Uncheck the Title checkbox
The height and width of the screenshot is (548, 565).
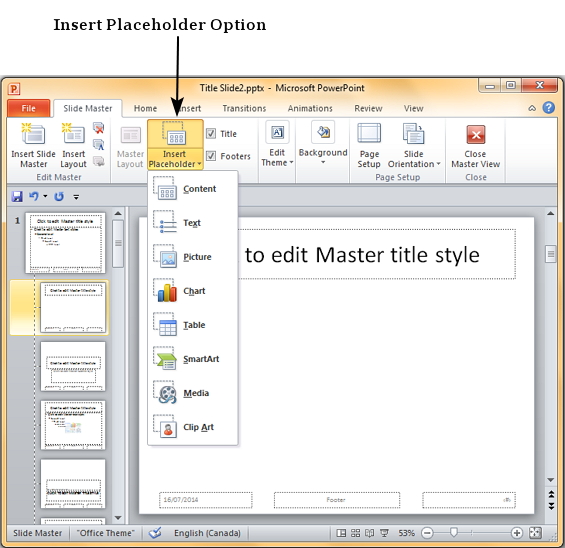tap(211, 134)
